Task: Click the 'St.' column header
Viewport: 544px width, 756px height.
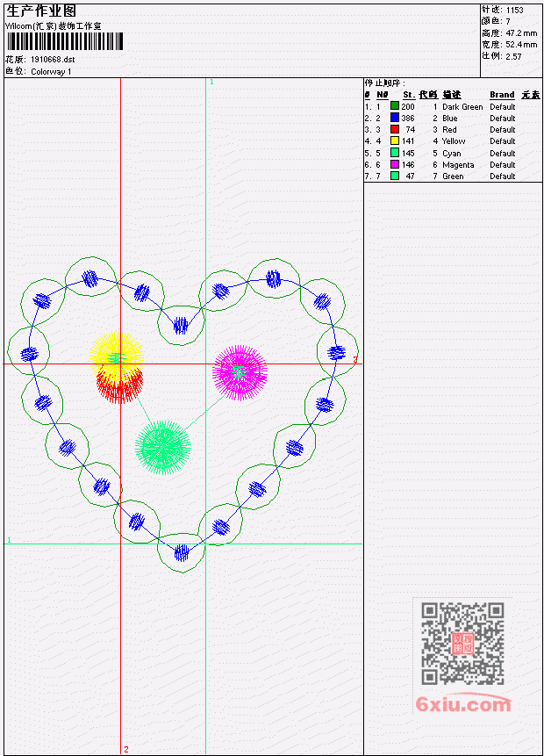Action: coord(409,95)
